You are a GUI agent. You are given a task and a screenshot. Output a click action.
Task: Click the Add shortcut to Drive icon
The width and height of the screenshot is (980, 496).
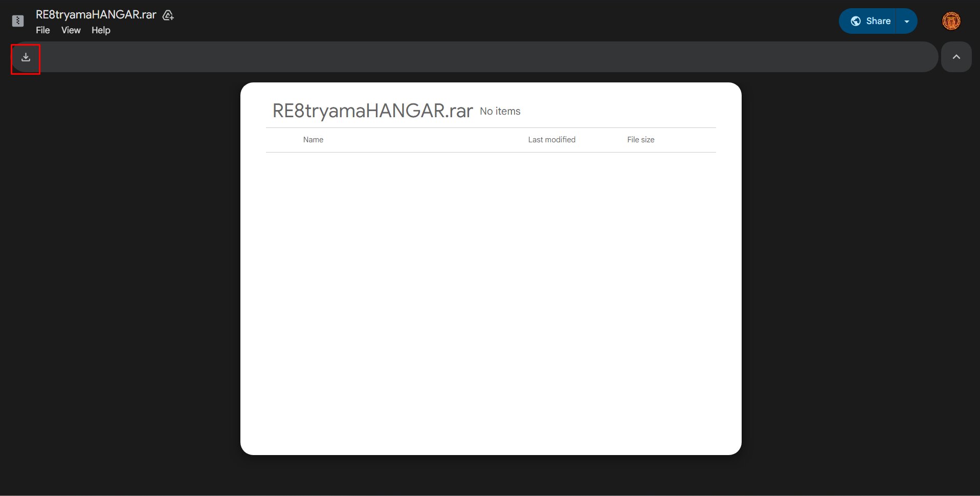click(167, 15)
